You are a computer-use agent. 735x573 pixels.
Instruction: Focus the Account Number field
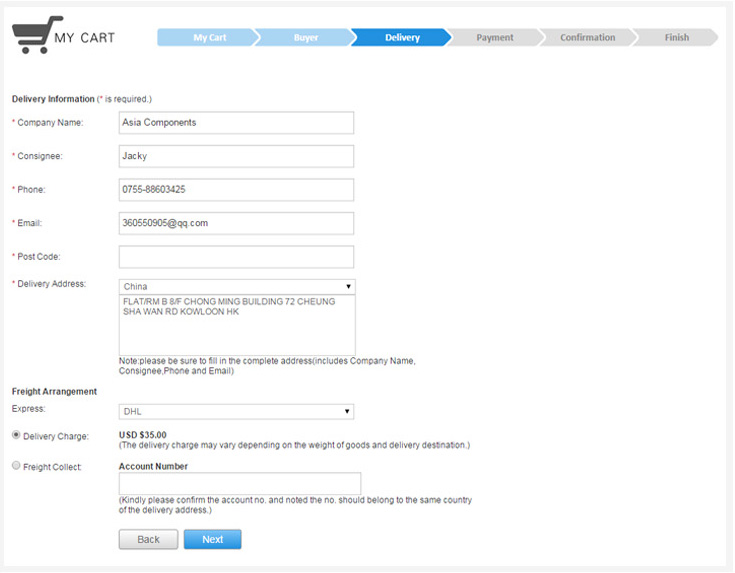coord(239,483)
